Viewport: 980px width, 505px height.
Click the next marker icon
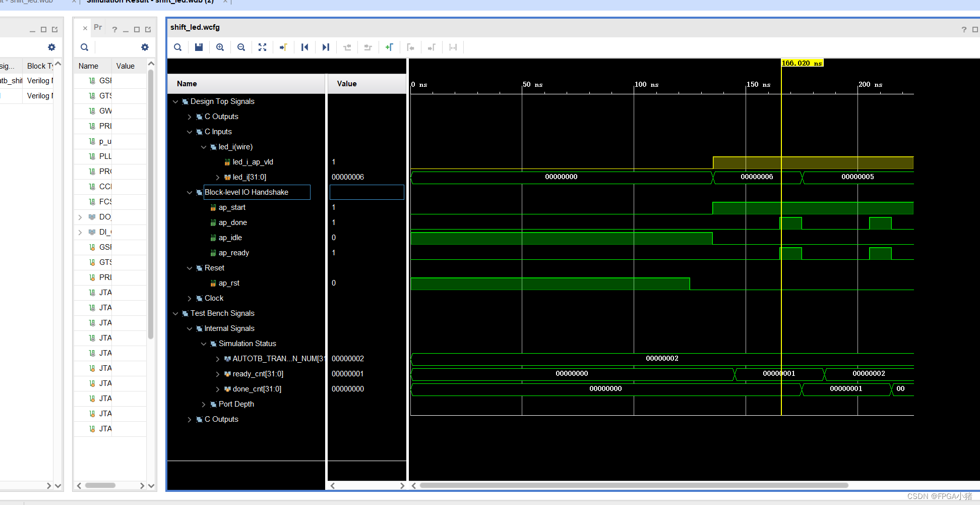[432, 47]
